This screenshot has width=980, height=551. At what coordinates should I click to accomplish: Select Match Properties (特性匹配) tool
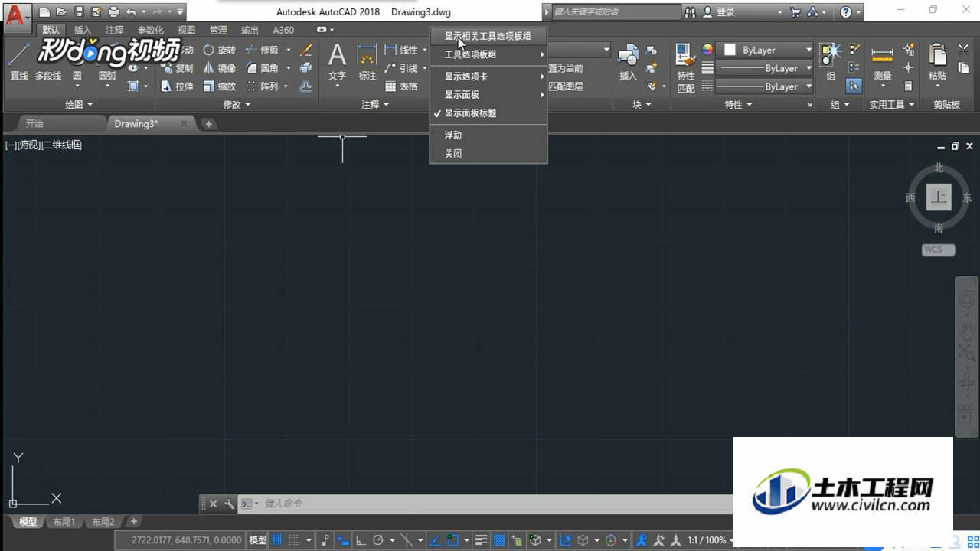(685, 67)
